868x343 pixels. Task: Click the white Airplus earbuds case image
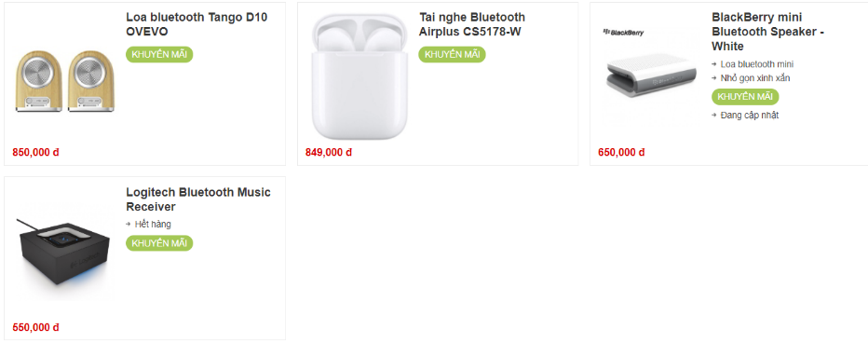[359, 76]
